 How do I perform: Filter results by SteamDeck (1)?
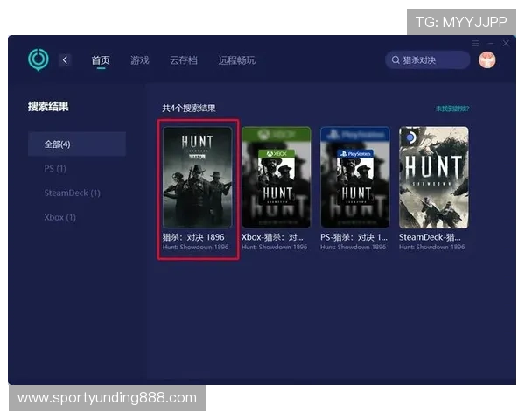72,192
